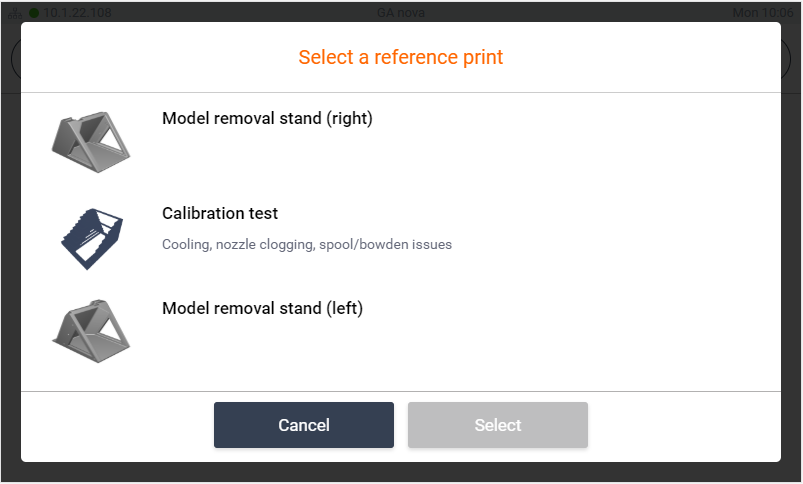The height and width of the screenshot is (484, 803).
Task: Click the greyed-out Select button
Action: point(498,425)
